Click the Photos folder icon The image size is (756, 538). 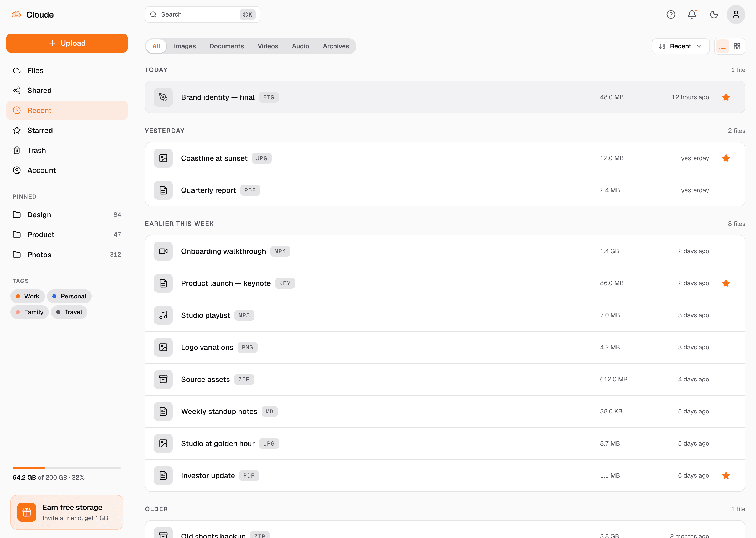(17, 255)
